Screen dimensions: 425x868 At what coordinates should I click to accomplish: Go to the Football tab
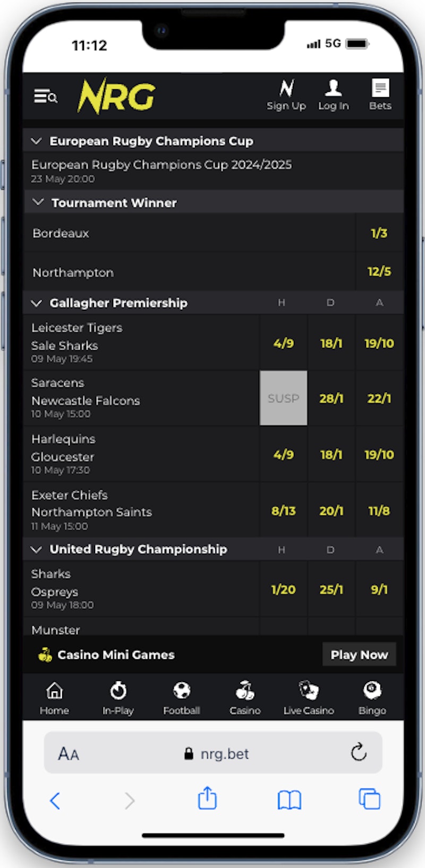tap(182, 698)
